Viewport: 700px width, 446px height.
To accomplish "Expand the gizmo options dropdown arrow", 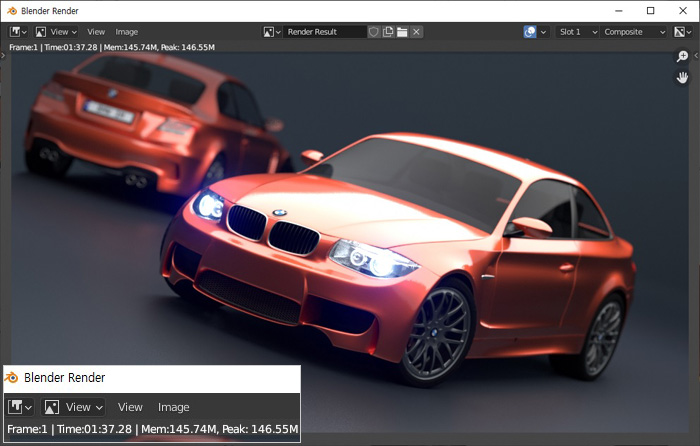I will click(544, 32).
